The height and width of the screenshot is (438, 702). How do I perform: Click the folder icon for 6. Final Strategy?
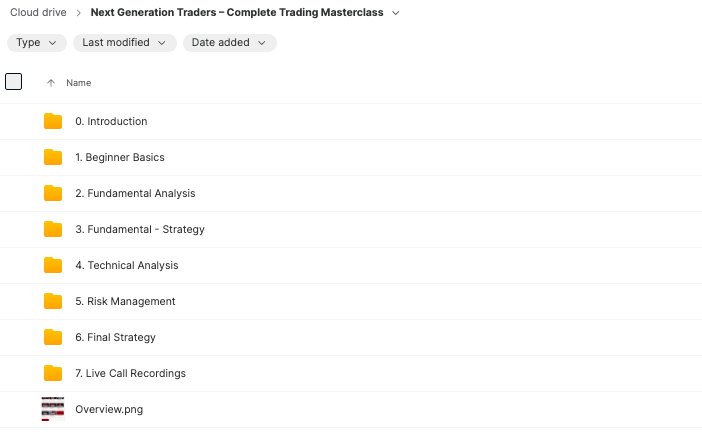(53, 338)
